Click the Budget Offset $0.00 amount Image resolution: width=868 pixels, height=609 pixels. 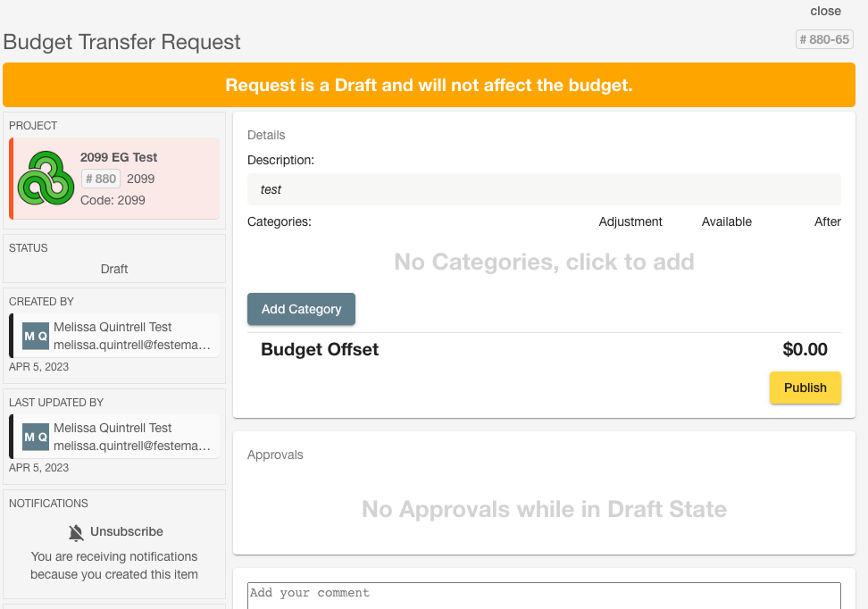(805, 349)
